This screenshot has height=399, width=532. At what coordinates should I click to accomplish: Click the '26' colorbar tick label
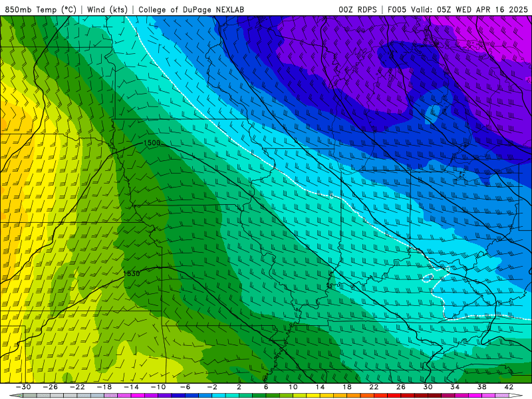pyautogui.click(x=401, y=387)
